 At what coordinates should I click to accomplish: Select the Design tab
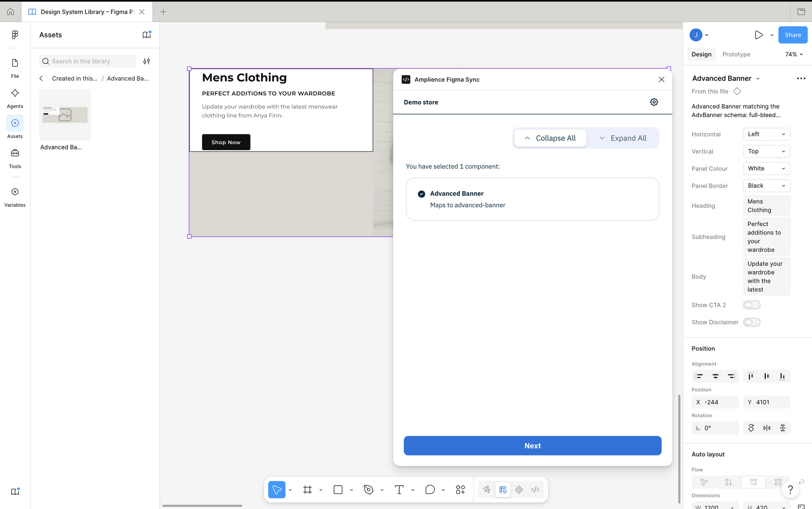click(x=701, y=54)
